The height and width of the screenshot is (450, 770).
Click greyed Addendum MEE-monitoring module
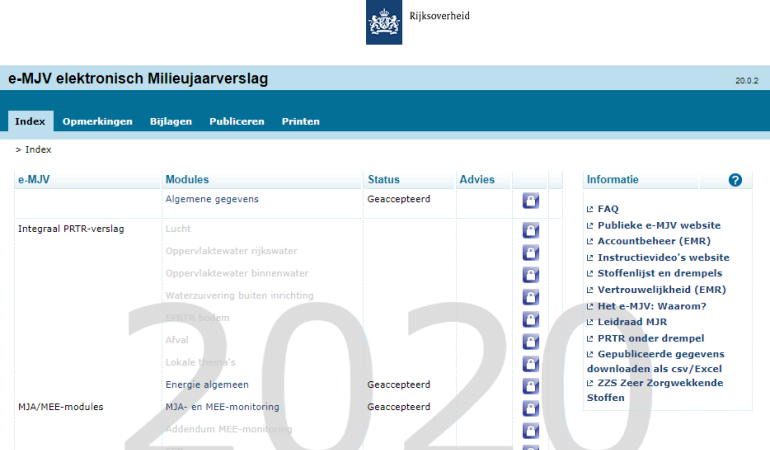[x=228, y=429]
